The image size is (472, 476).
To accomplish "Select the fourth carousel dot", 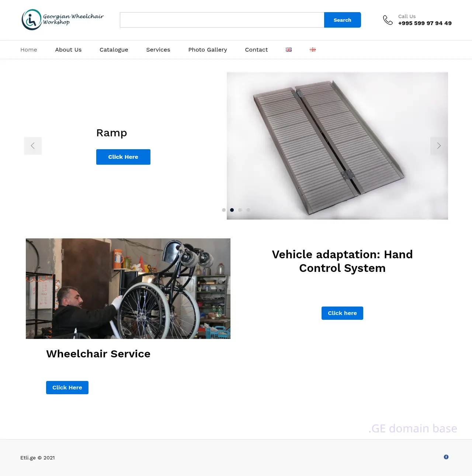I will coord(248,210).
